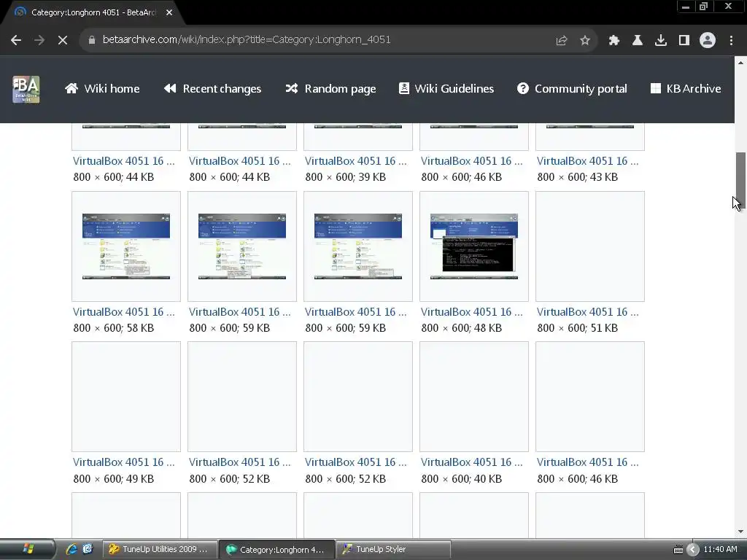Expand hidden system tray icons arrow
Image resolution: width=747 pixels, height=560 pixels.
tap(693, 550)
